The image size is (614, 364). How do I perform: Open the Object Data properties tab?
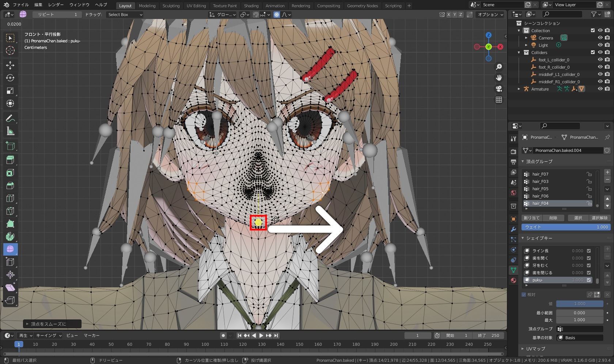tap(513, 270)
